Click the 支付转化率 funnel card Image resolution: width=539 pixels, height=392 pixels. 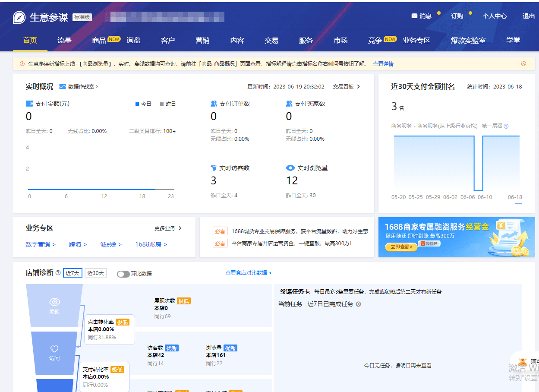[104, 377]
